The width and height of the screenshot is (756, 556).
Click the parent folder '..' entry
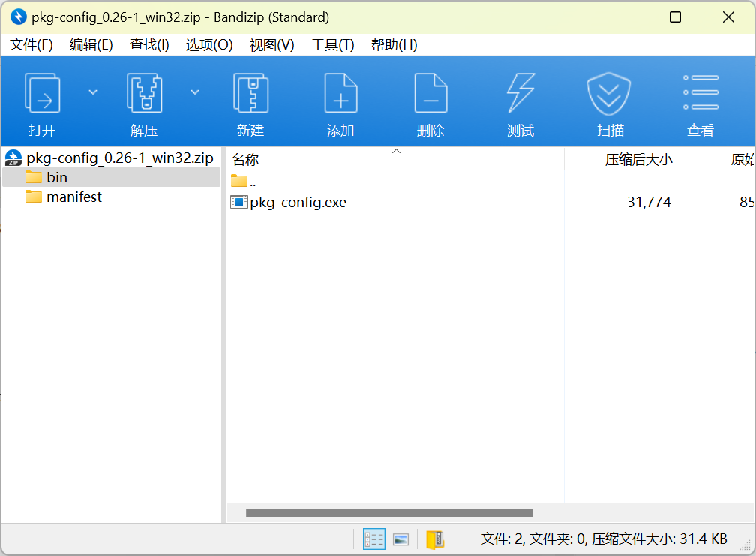point(244,182)
